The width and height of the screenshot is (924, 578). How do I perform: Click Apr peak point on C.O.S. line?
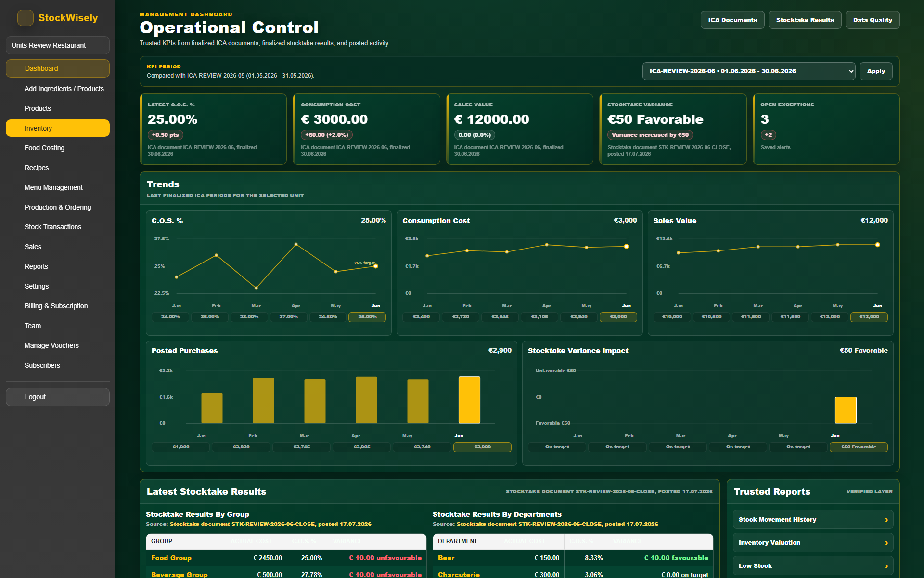pyautogui.click(x=296, y=244)
